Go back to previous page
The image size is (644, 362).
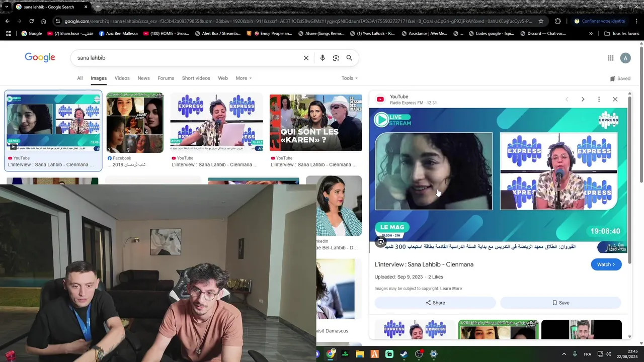(7, 21)
